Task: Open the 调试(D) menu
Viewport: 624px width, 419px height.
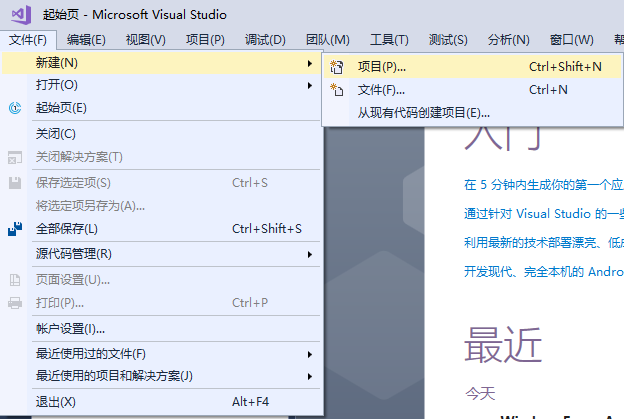Action: click(x=265, y=40)
